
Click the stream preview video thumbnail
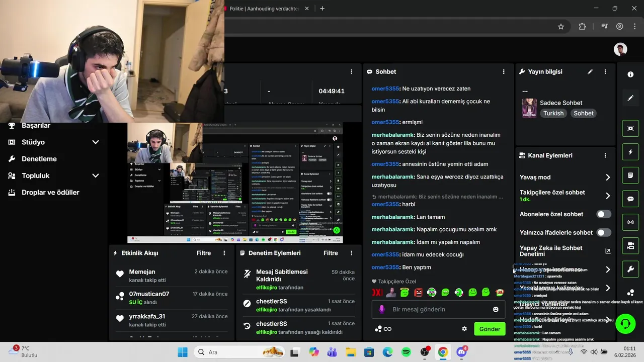coord(235,183)
